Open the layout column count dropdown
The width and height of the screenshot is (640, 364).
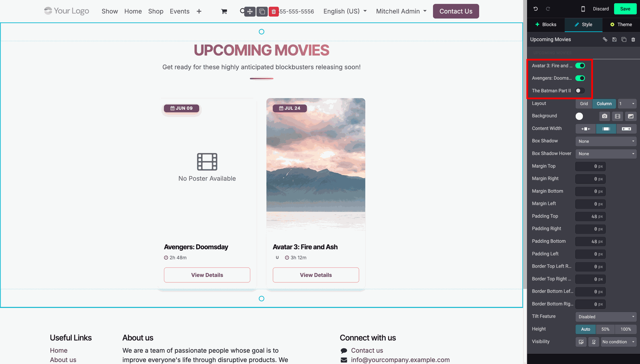(x=627, y=104)
